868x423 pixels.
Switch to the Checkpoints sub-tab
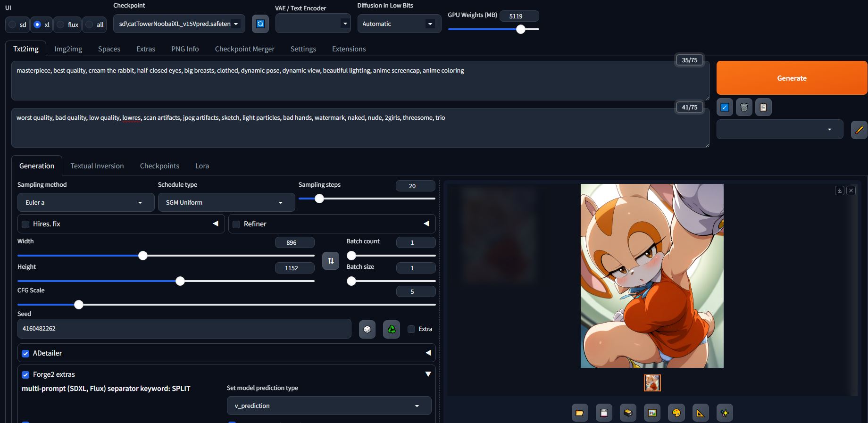[160, 166]
